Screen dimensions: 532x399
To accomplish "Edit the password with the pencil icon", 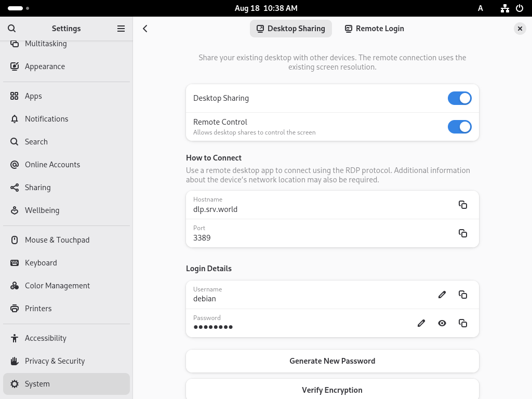I will click(421, 323).
